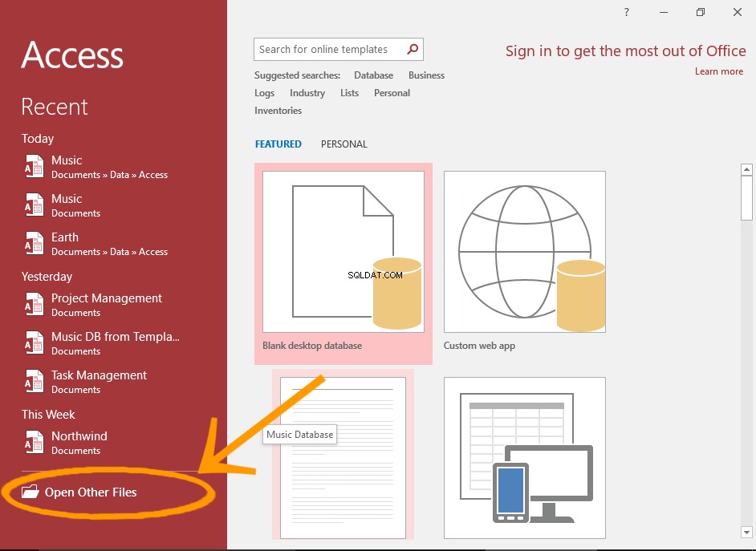This screenshot has height=551, width=756.
Task: Select the Music Database template thumbnail
Action: click(x=343, y=457)
